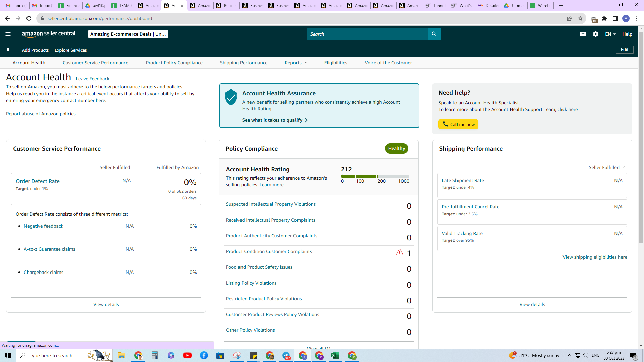Open Sticky Notes from the taskbar

[253, 355]
